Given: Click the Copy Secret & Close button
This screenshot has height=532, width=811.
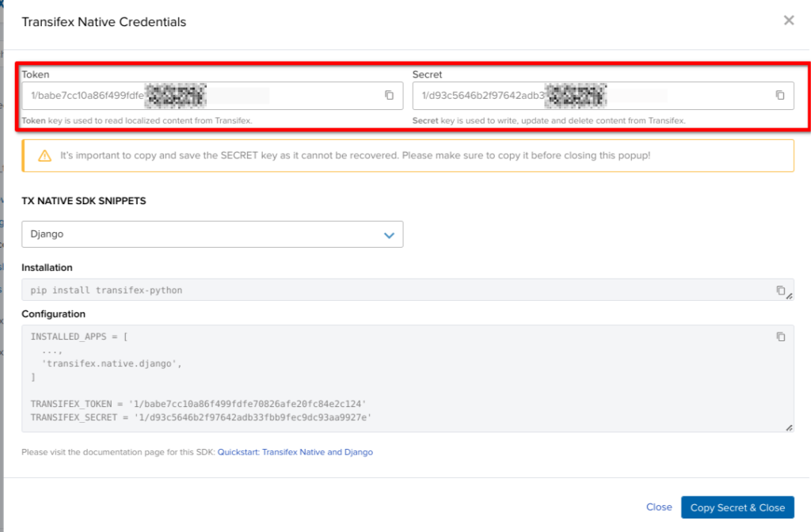Looking at the screenshot, I should 737,507.
